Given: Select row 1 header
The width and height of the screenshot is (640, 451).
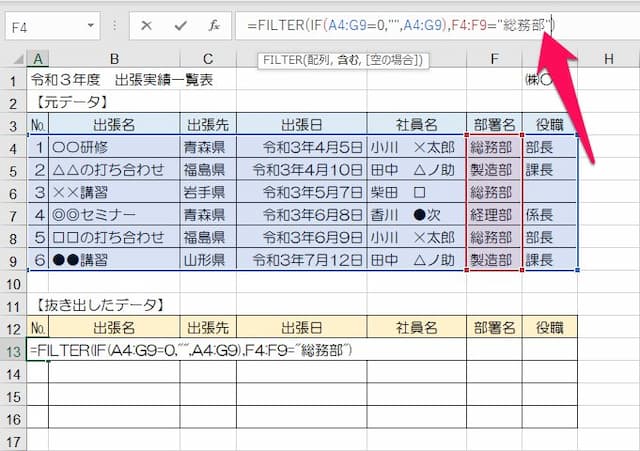Looking at the screenshot, I should tap(13, 80).
